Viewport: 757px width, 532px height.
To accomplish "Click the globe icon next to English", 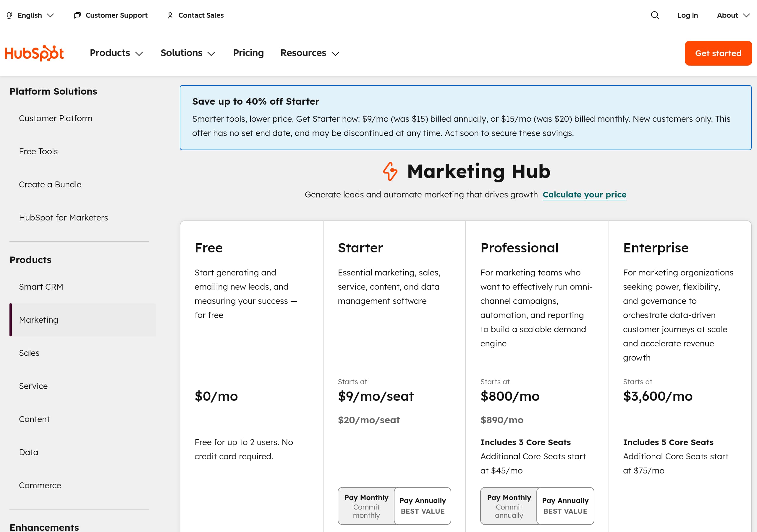I will tap(9, 15).
